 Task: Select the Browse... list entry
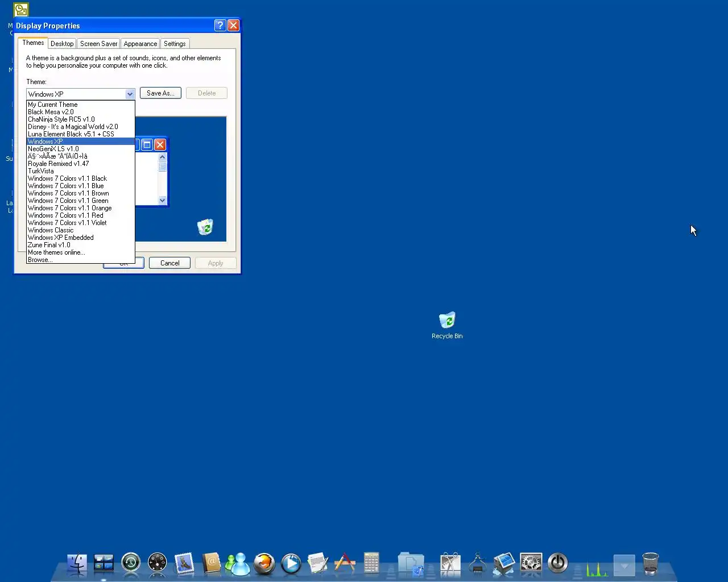[80, 260]
